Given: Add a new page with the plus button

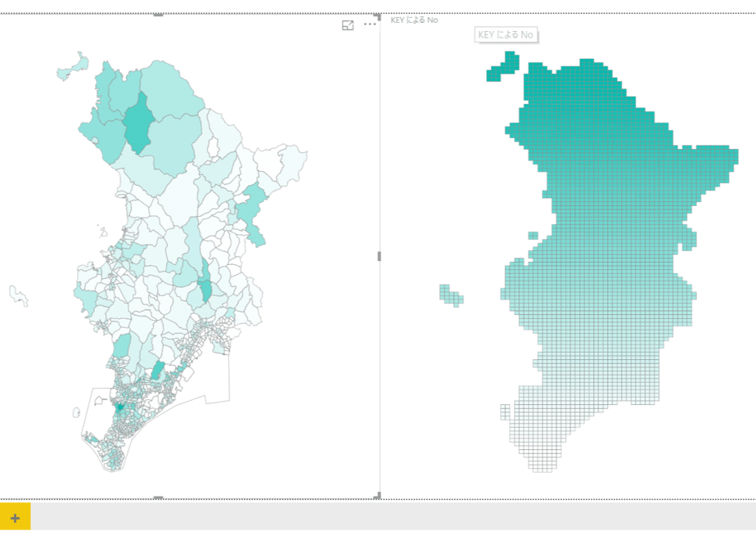Looking at the screenshot, I should click(x=15, y=518).
